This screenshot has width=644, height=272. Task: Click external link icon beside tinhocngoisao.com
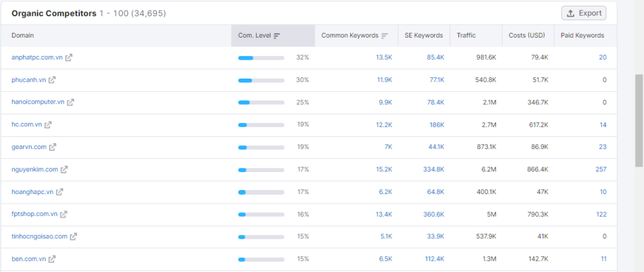coord(74,237)
